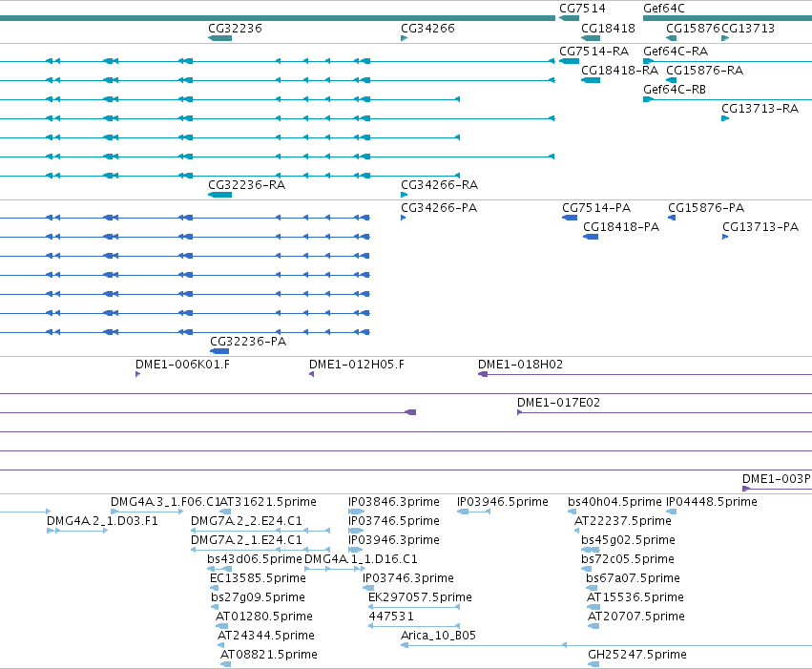Click EST EC13585.5prime
The height and width of the screenshot is (669, 812).
[x=258, y=579]
